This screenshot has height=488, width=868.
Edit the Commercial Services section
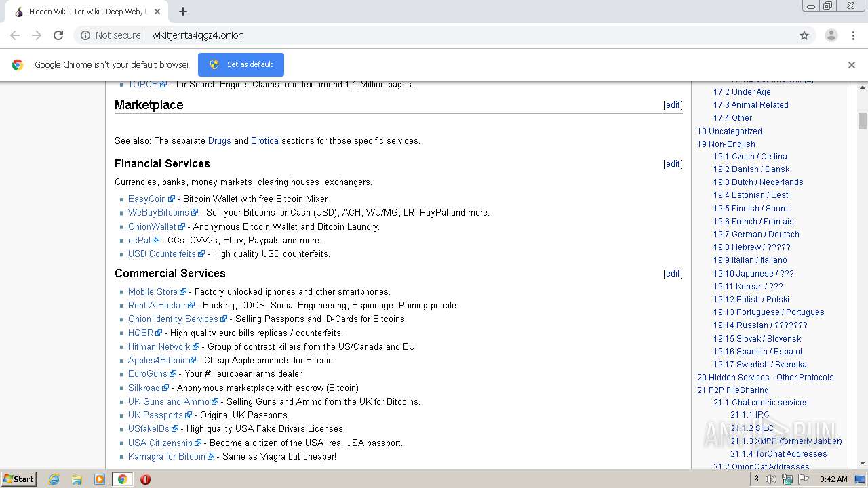[673, 274]
